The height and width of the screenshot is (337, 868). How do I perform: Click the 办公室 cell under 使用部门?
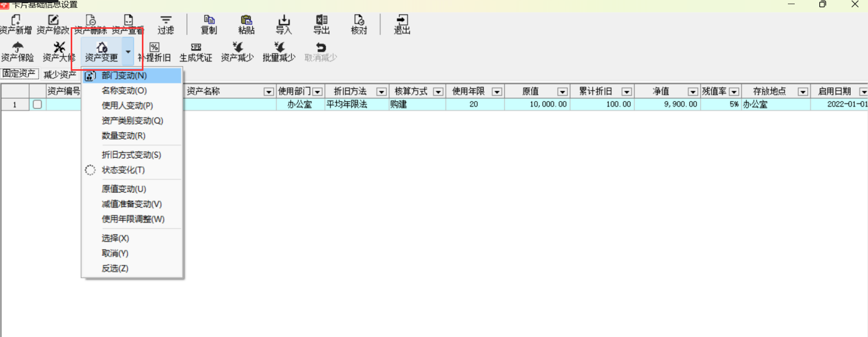click(x=301, y=104)
